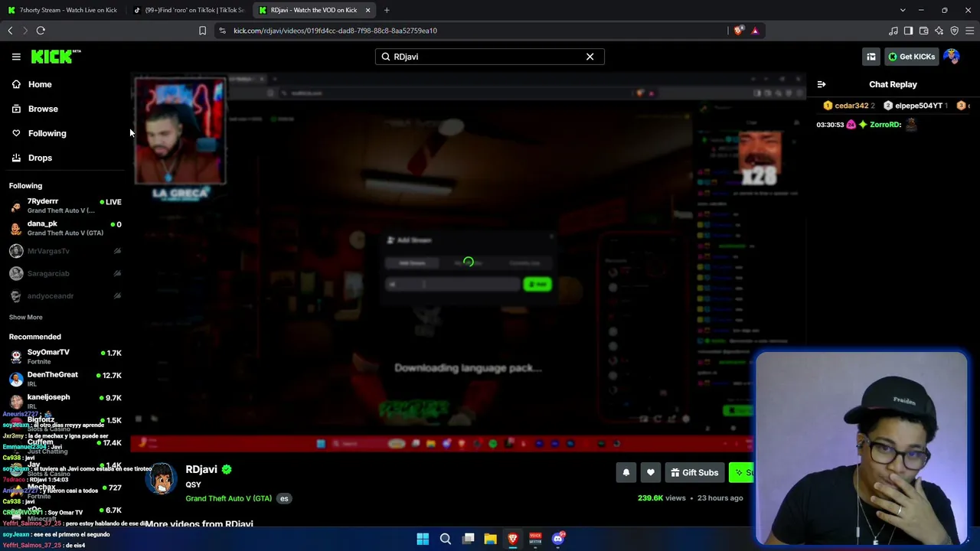Reload the current page

tap(41, 31)
